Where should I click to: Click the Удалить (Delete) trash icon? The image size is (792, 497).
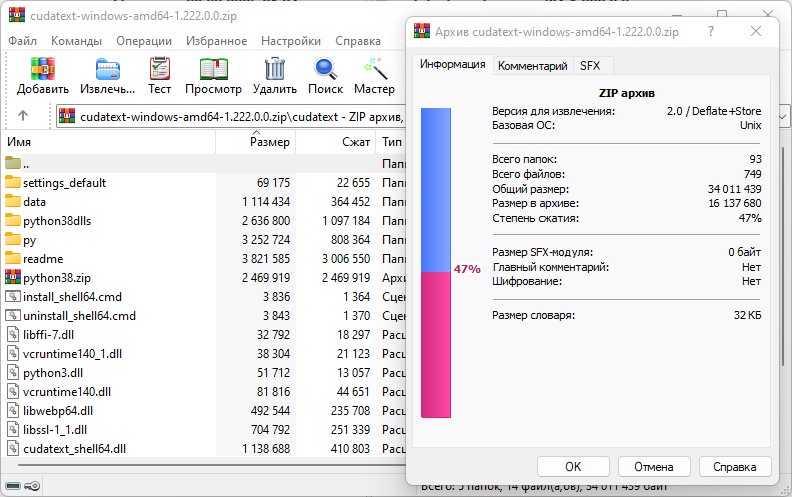tap(275, 69)
